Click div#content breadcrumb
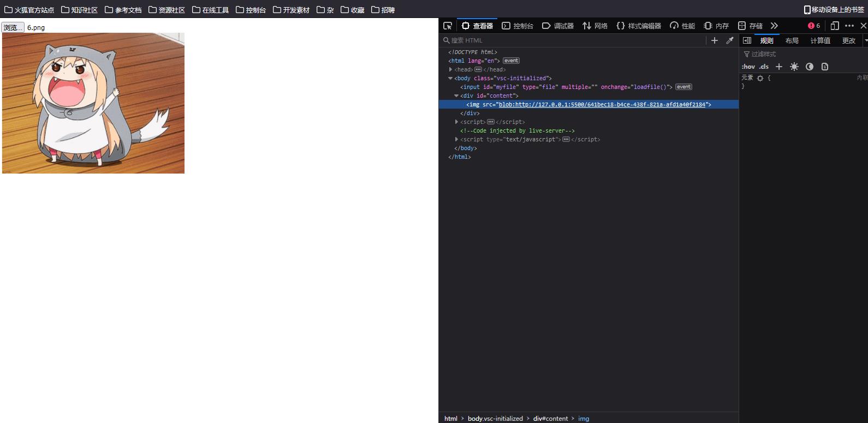The height and width of the screenshot is (423, 868). click(x=551, y=419)
